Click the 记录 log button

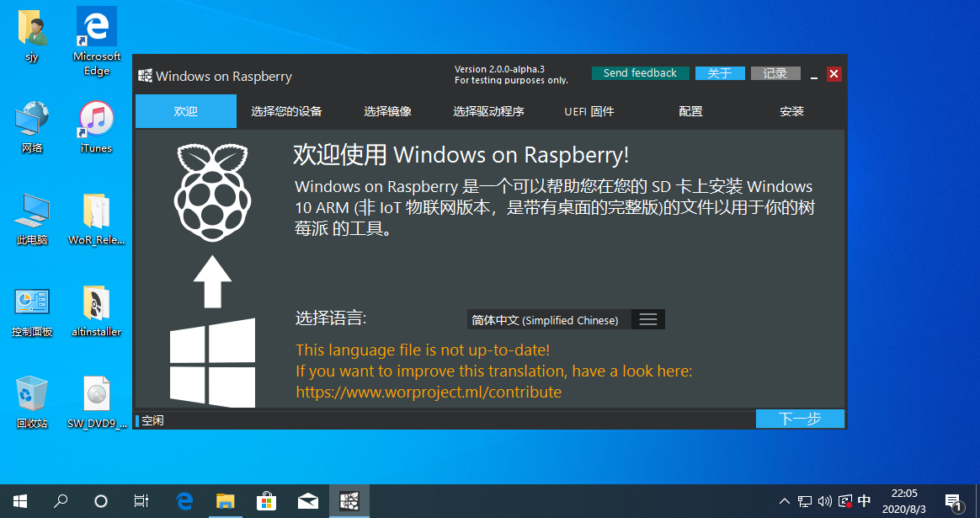(x=775, y=73)
